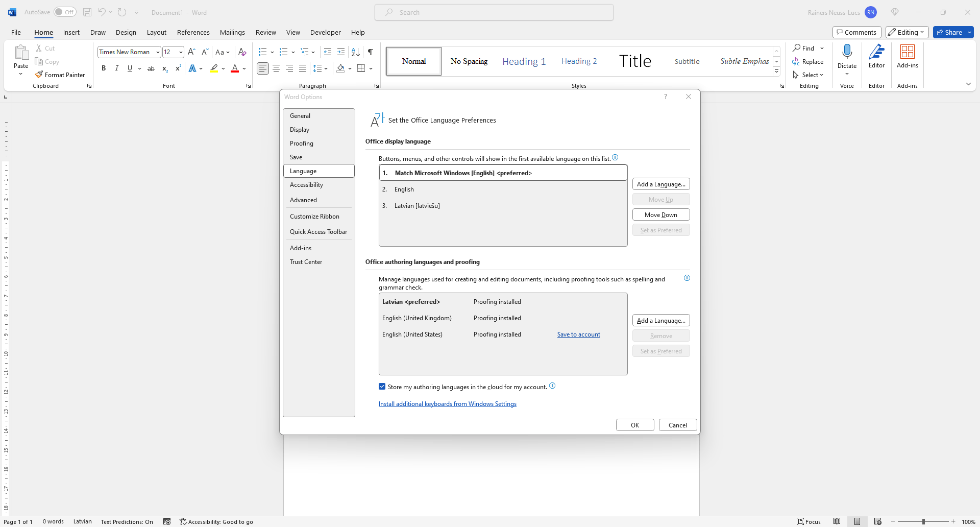The width and height of the screenshot is (980, 527).
Task: Open the File menu
Action: [16, 32]
